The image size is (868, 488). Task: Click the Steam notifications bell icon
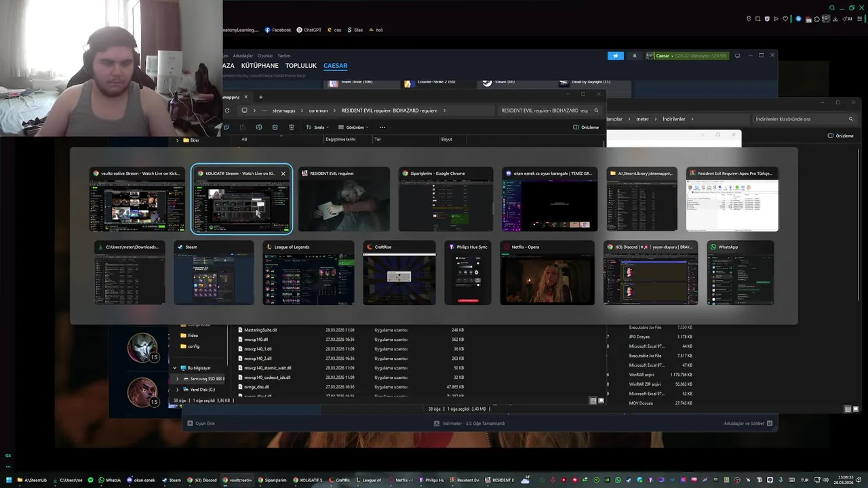click(x=635, y=56)
